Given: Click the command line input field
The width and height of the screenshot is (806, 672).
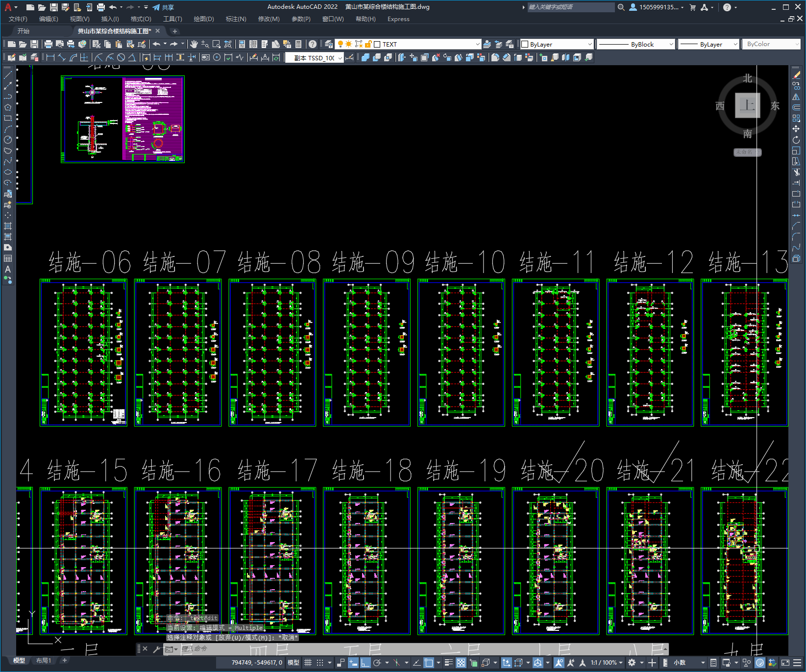Looking at the screenshot, I should (416, 649).
